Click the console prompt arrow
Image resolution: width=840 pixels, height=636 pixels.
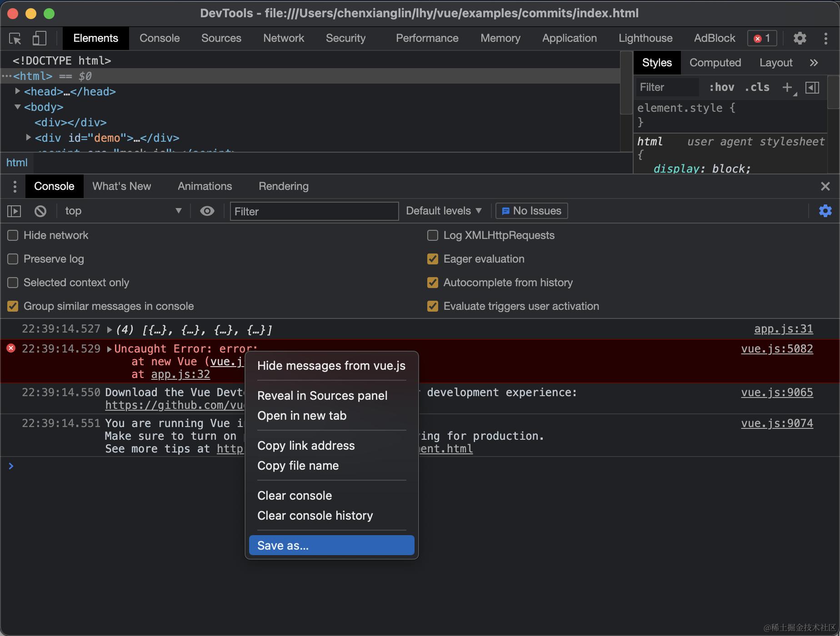[x=11, y=466]
